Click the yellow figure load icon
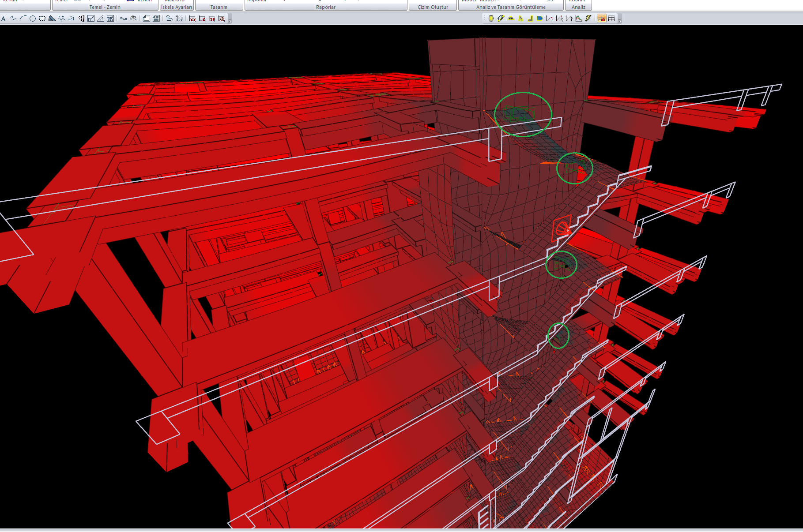The image size is (803, 532). [520, 19]
